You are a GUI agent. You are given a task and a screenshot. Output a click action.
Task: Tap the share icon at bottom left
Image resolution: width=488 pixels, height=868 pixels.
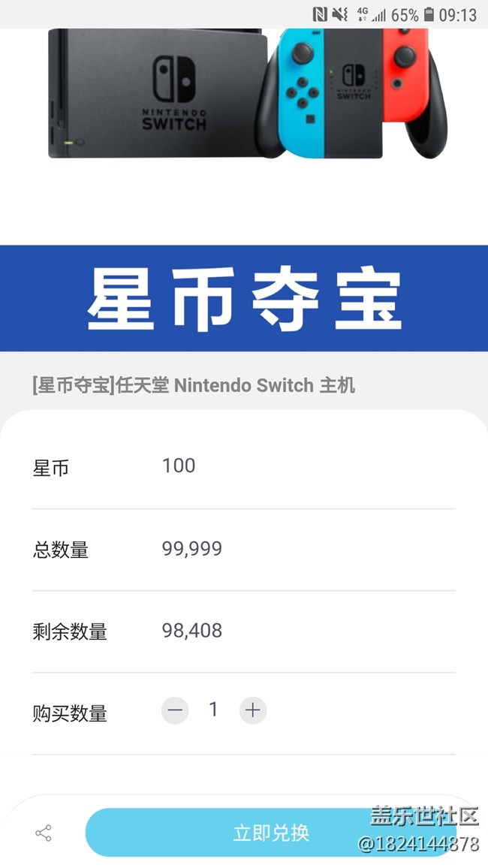44,833
